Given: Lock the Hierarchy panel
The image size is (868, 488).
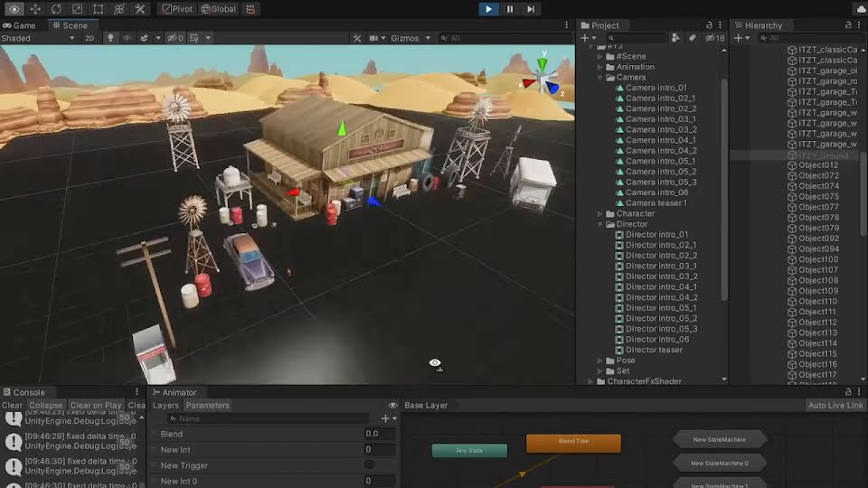Looking at the screenshot, I should pos(848,25).
